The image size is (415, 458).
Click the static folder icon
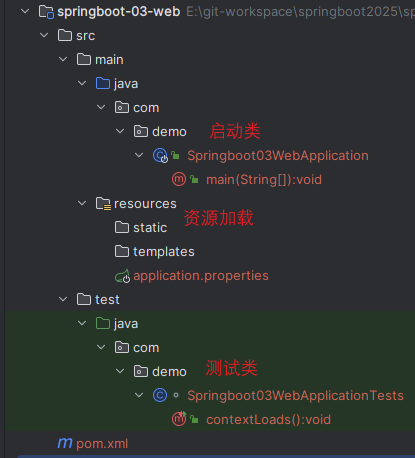122,227
